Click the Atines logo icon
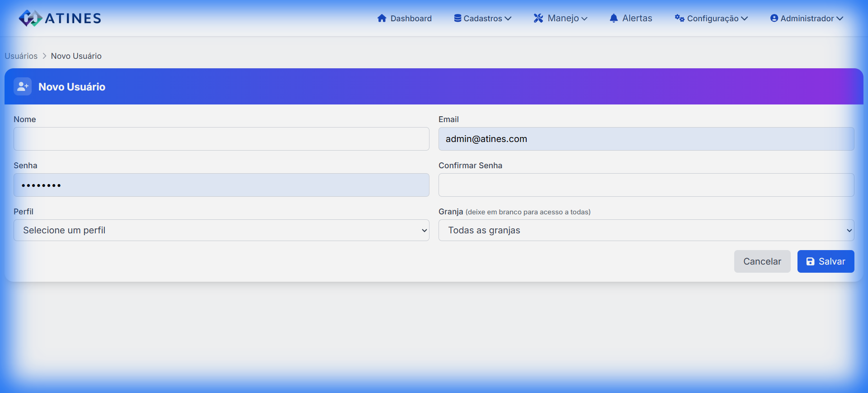 [30, 18]
